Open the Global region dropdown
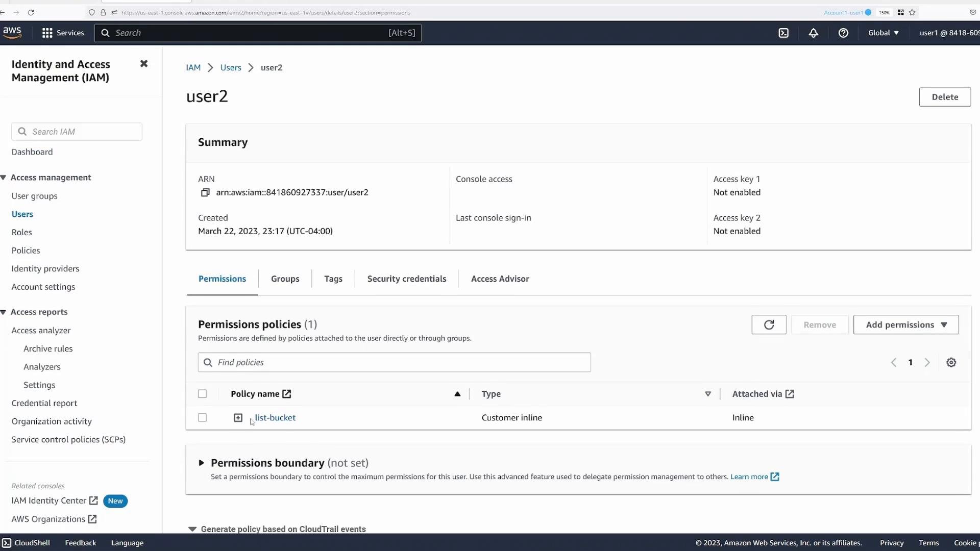This screenshot has width=980, height=551. pyautogui.click(x=884, y=33)
